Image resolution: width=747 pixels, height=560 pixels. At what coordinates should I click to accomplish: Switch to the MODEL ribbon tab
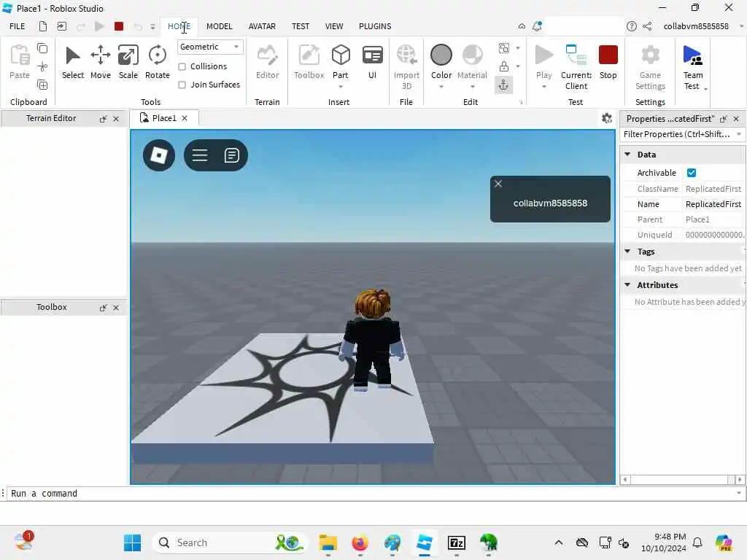click(219, 26)
